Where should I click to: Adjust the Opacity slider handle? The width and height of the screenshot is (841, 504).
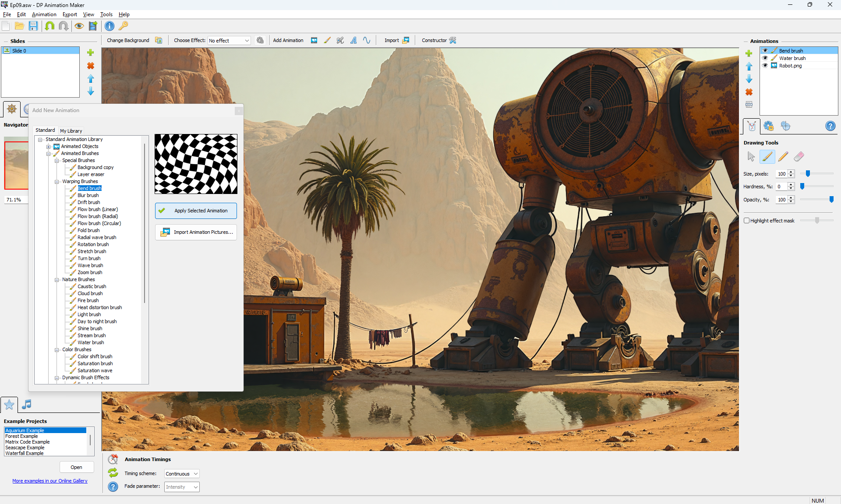point(831,200)
